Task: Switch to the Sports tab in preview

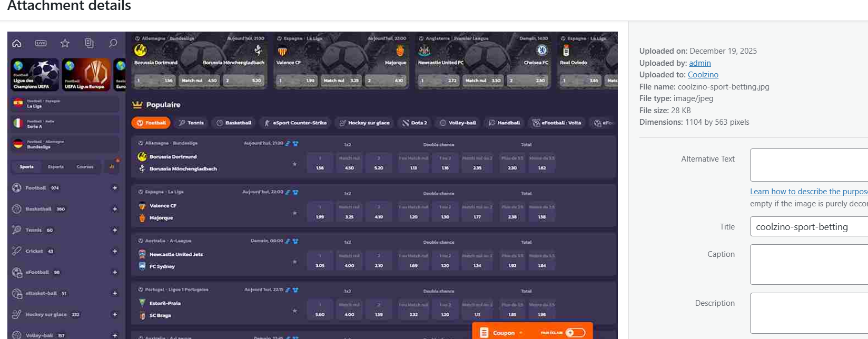Action: coord(27,167)
